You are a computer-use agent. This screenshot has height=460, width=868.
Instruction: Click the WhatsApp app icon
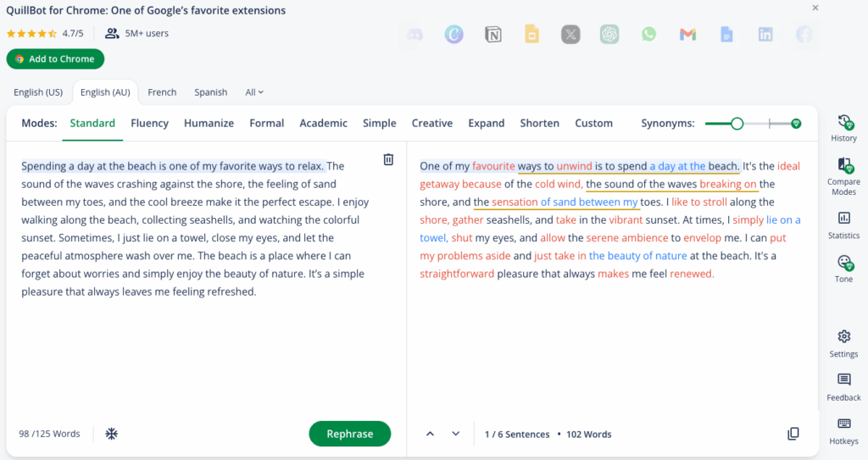[x=648, y=35]
